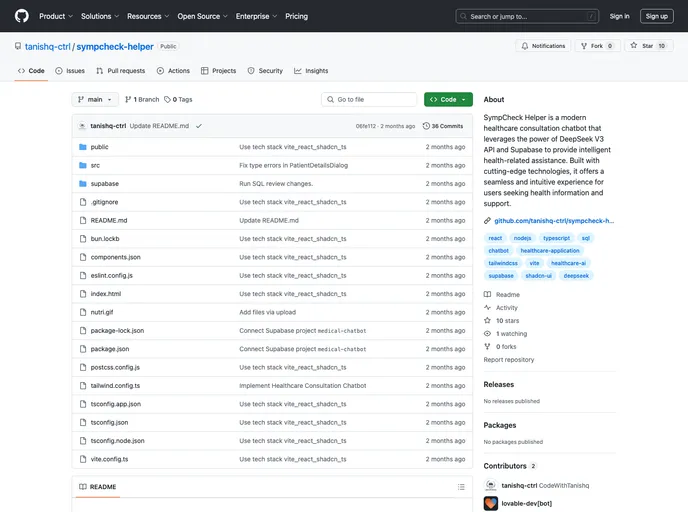Select the Code tab

[31, 71]
